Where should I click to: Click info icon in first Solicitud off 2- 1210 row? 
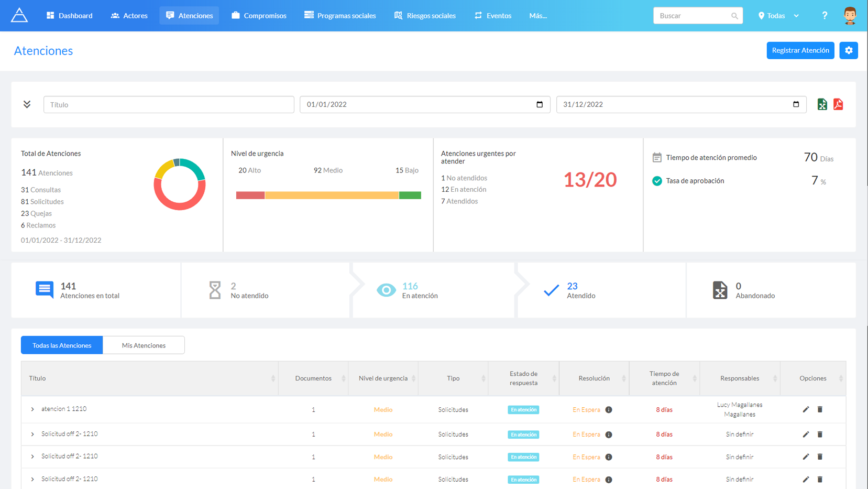(x=609, y=434)
